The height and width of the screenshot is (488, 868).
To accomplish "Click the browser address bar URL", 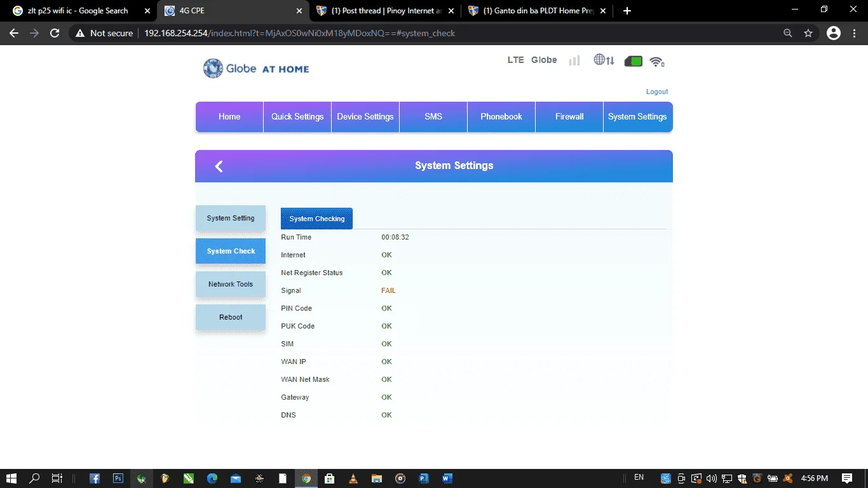I will [299, 33].
